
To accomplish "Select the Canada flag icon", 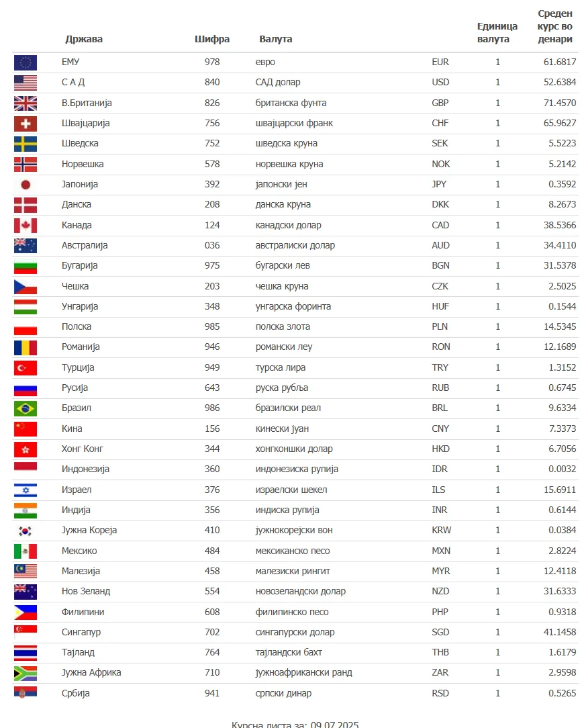I will [26, 226].
